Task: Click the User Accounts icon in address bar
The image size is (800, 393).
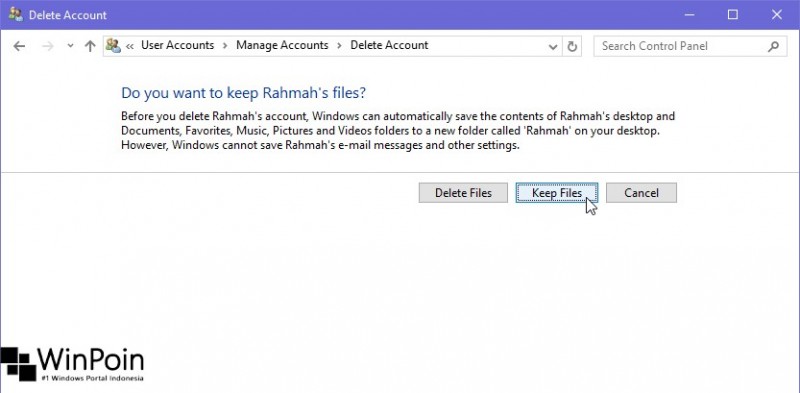Action: pos(113,46)
